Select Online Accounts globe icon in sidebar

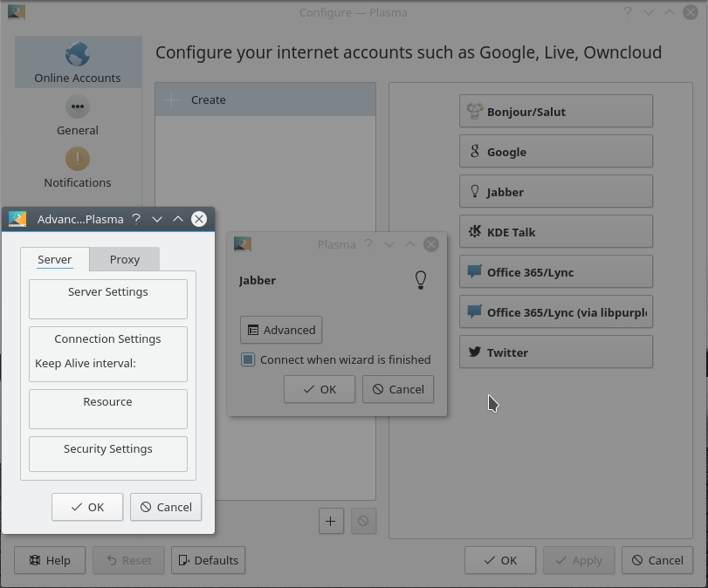78,55
